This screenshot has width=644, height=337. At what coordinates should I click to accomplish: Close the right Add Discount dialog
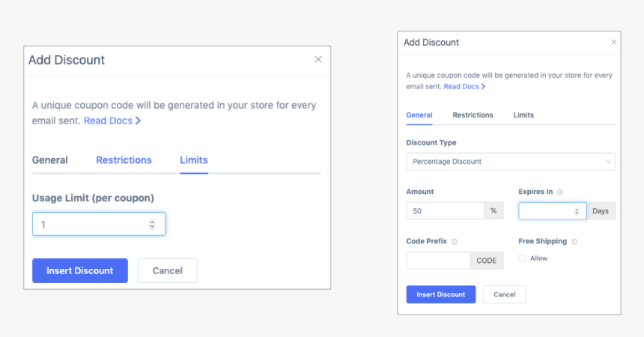click(614, 42)
